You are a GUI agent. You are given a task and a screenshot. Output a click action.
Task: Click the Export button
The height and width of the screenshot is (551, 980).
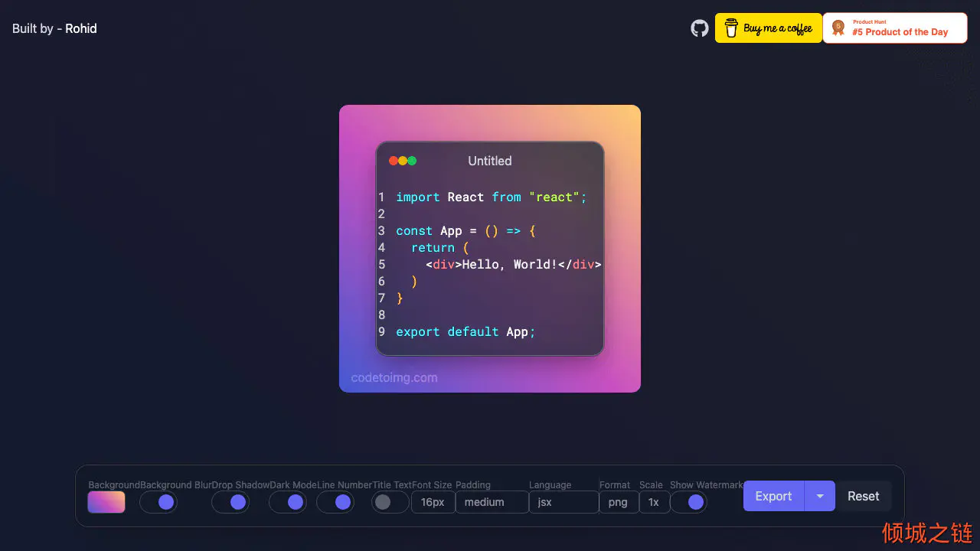(773, 496)
